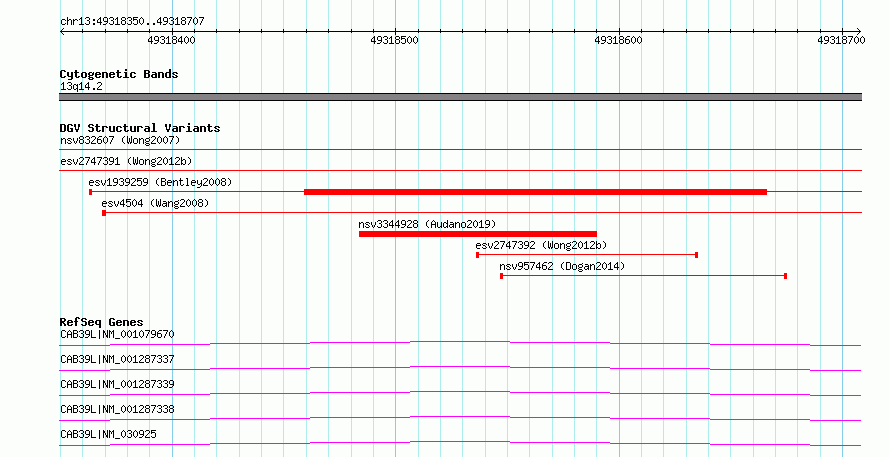This screenshot has width=890, height=457.
Task: Click the start marker of esv1939259 variant
Action: point(91,192)
